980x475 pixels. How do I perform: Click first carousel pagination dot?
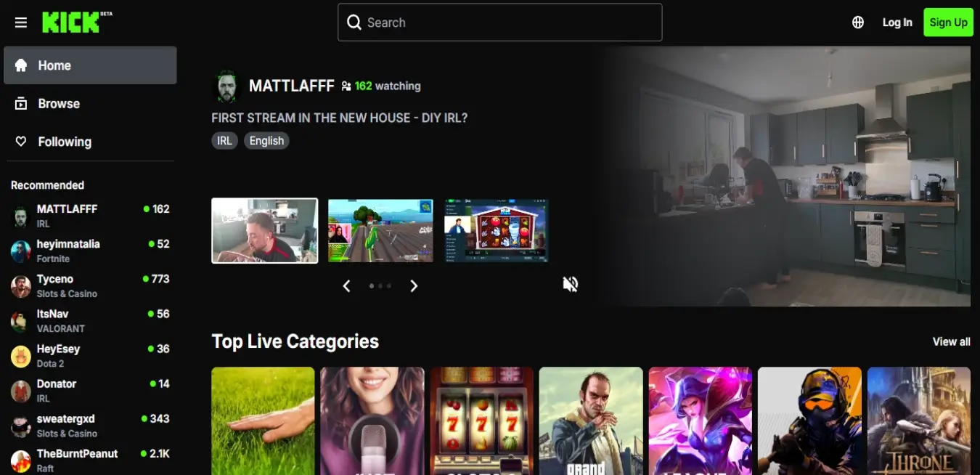pyautogui.click(x=372, y=286)
